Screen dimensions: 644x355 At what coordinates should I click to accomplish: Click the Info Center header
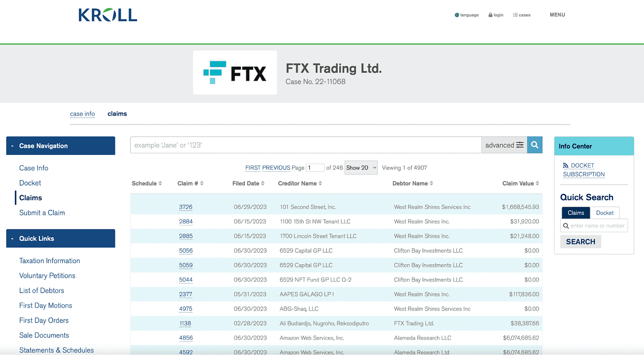[594, 146]
